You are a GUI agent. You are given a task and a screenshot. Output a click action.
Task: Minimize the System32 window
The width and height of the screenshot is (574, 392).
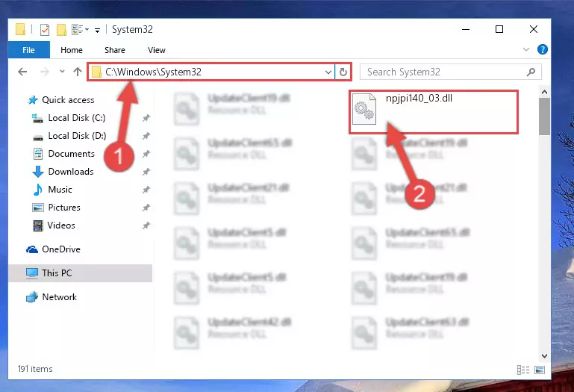click(x=466, y=29)
